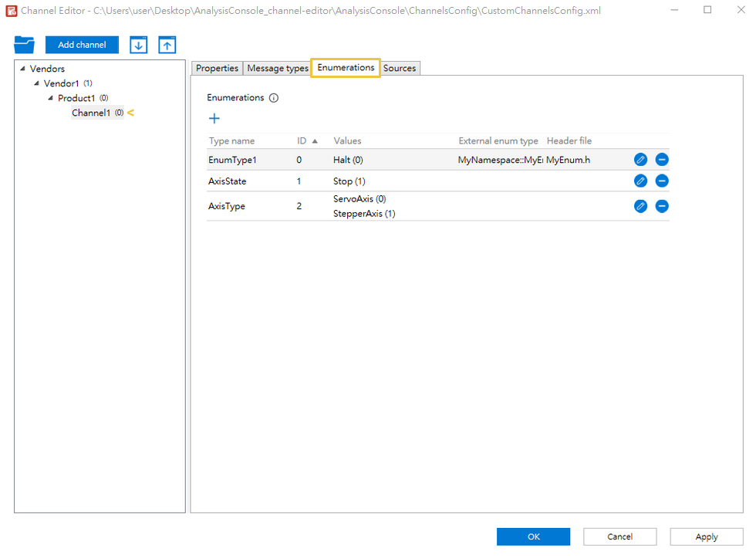Add a new enumeration with plus icon
This screenshot has width=756, height=558.
point(214,118)
